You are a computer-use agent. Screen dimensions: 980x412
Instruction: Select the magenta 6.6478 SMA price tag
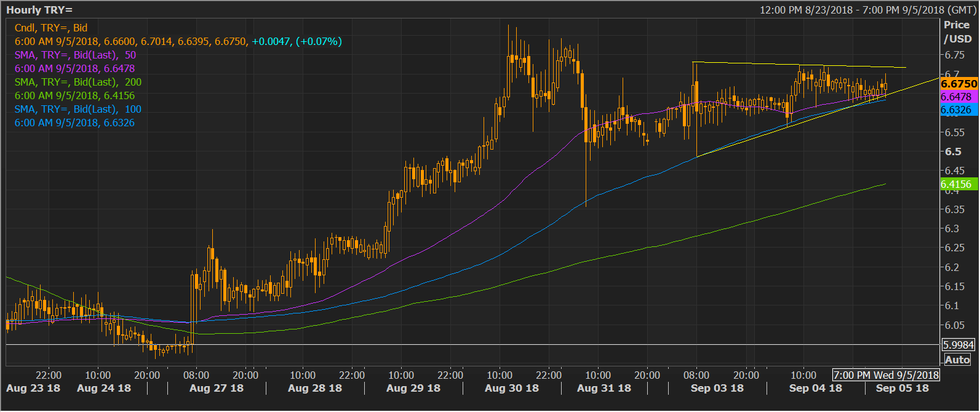[x=957, y=97]
